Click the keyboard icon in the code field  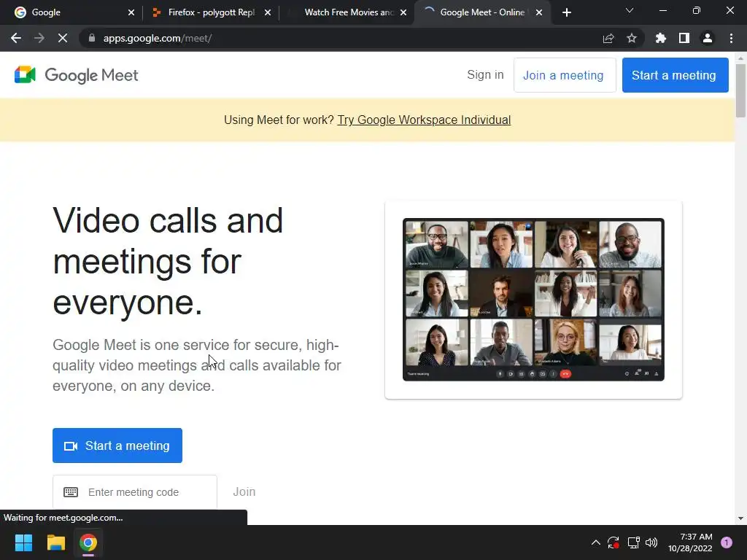pos(71,492)
